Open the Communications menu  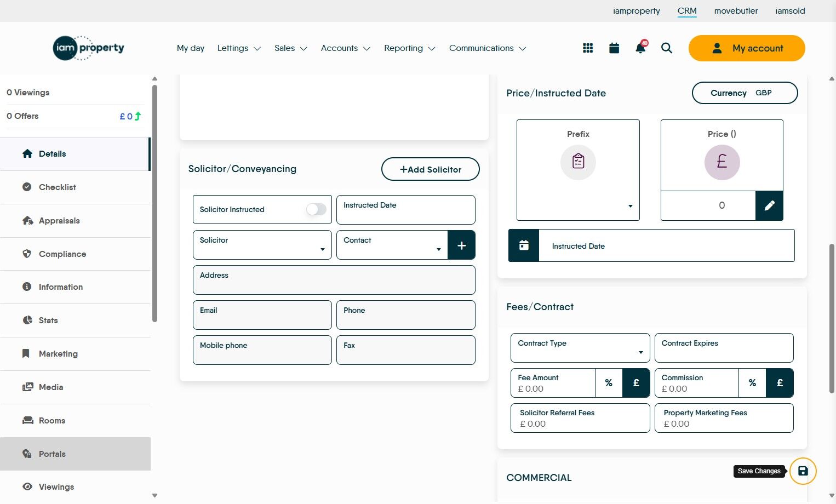[x=488, y=48]
